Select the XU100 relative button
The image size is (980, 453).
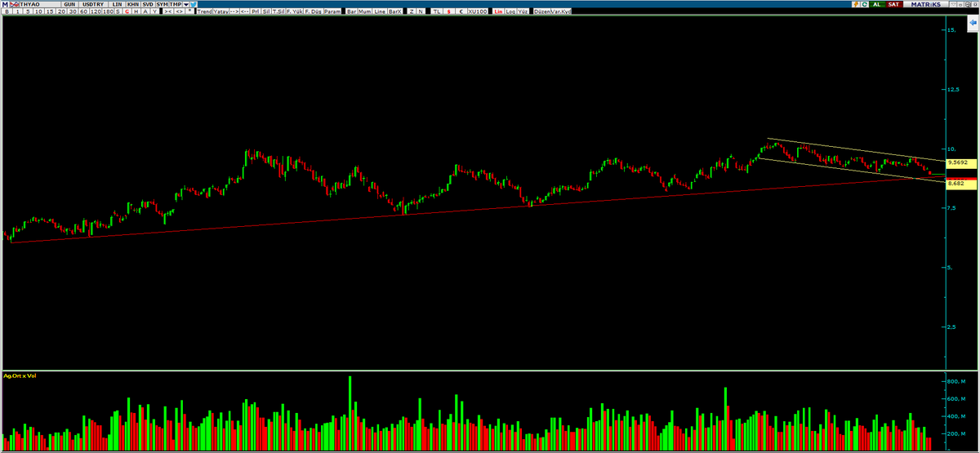478,11
